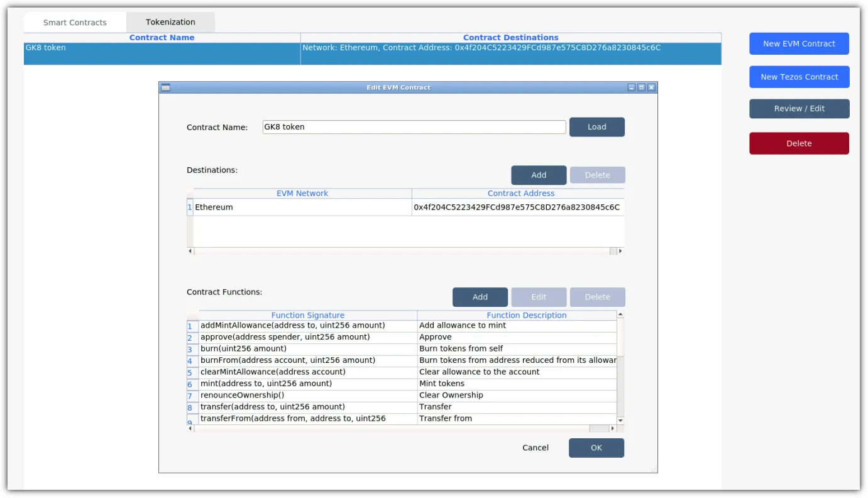
Task: Click the Function Description column header
Action: (x=517, y=315)
